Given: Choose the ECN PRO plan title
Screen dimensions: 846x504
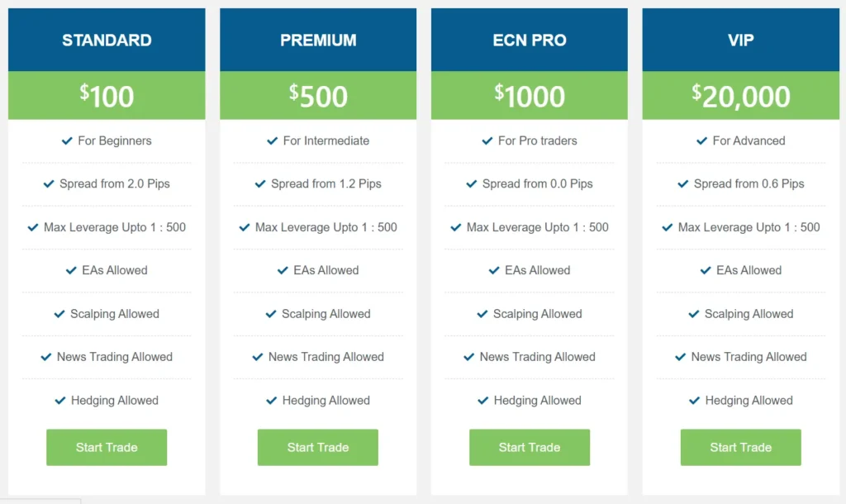Looking at the screenshot, I should [x=530, y=40].
